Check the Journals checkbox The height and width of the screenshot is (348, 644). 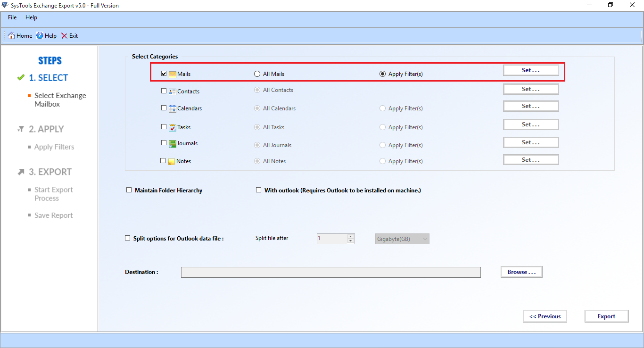coord(164,143)
